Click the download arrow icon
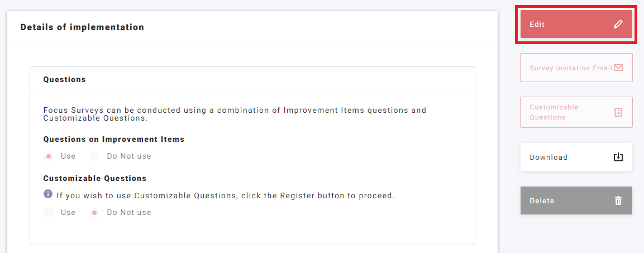 [x=618, y=157]
